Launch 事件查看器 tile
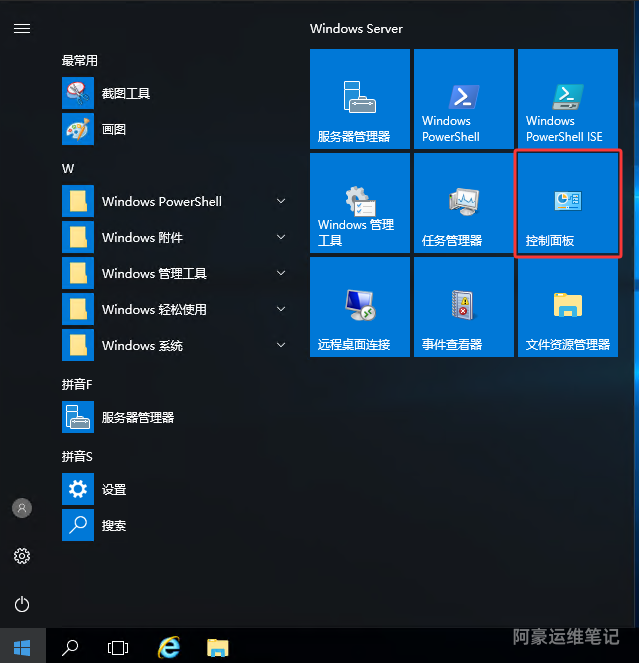The width and height of the screenshot is (639, 663). click(x=464, y=307)
